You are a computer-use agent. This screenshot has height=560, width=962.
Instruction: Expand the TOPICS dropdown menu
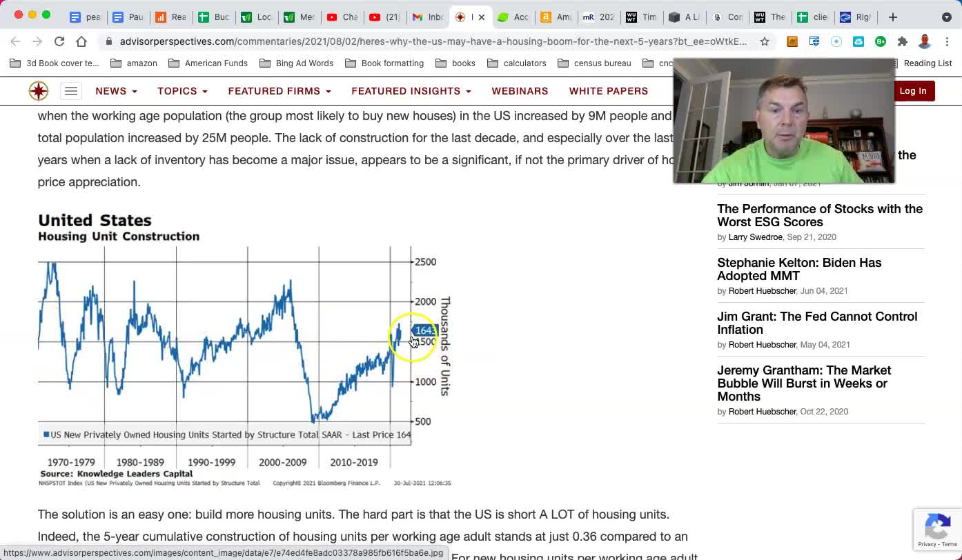click(182, 91)
